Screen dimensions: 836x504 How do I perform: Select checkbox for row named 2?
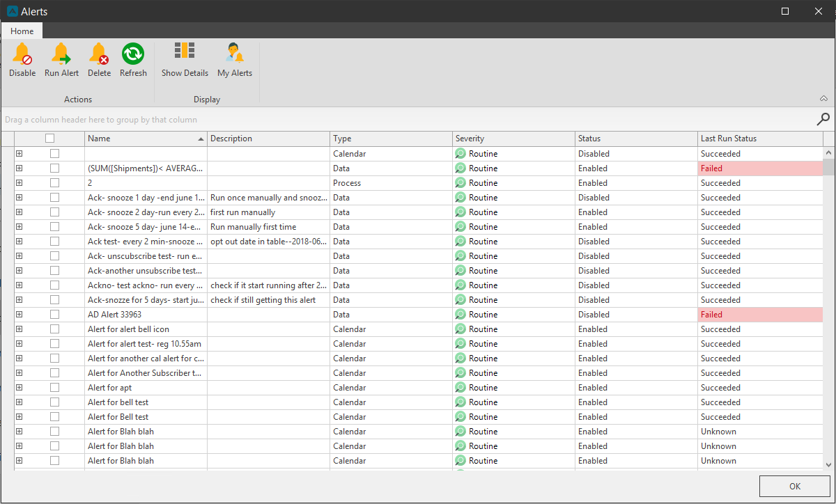click(x=54, y=183)
